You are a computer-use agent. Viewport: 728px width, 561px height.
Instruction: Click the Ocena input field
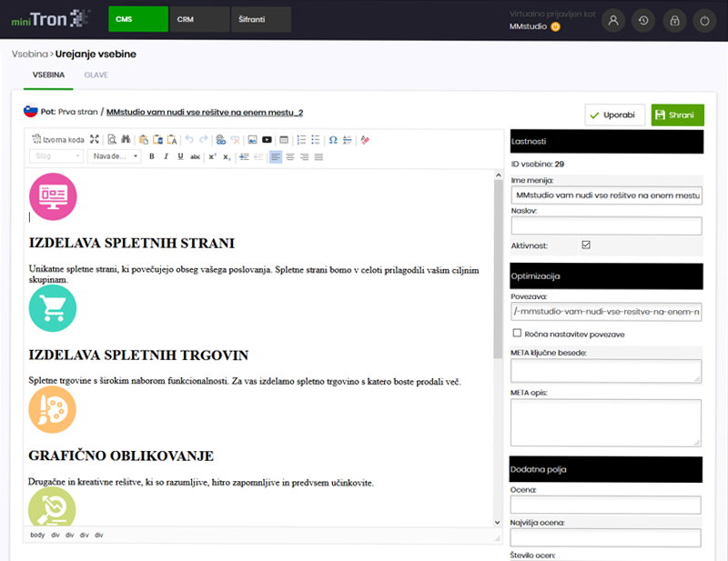click(605, 505)
